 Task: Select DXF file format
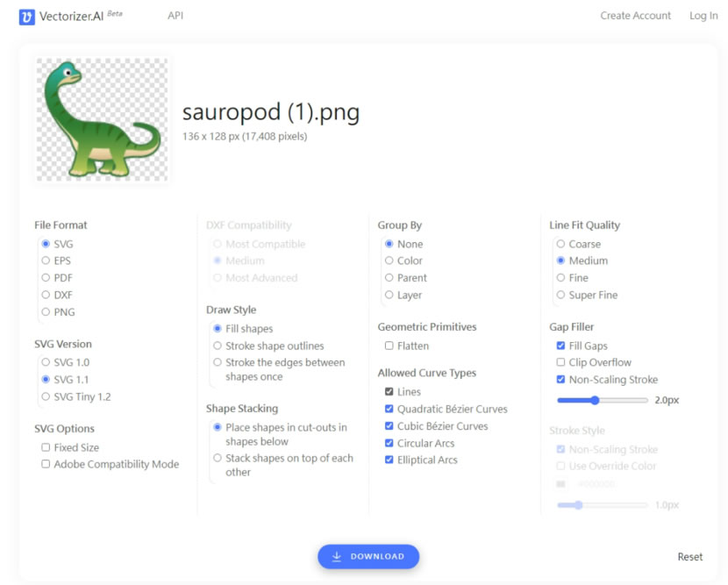(46, 295)
